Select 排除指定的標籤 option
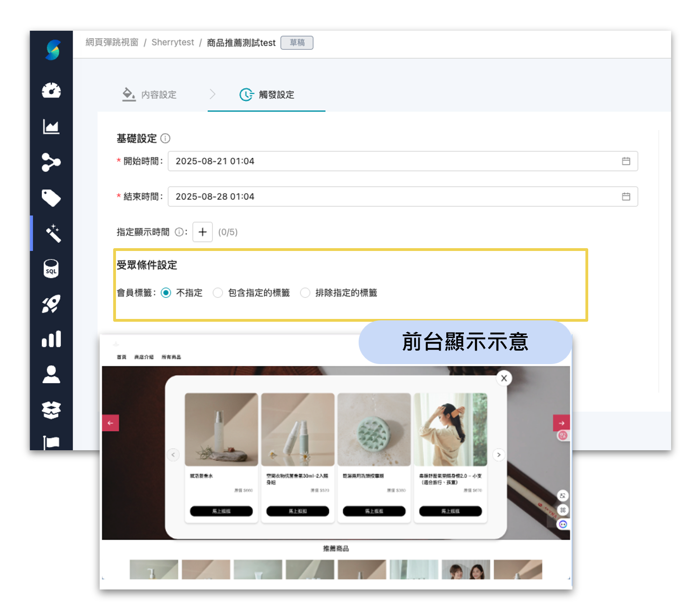This screenshot has height=616, width=700. point(306,293)
